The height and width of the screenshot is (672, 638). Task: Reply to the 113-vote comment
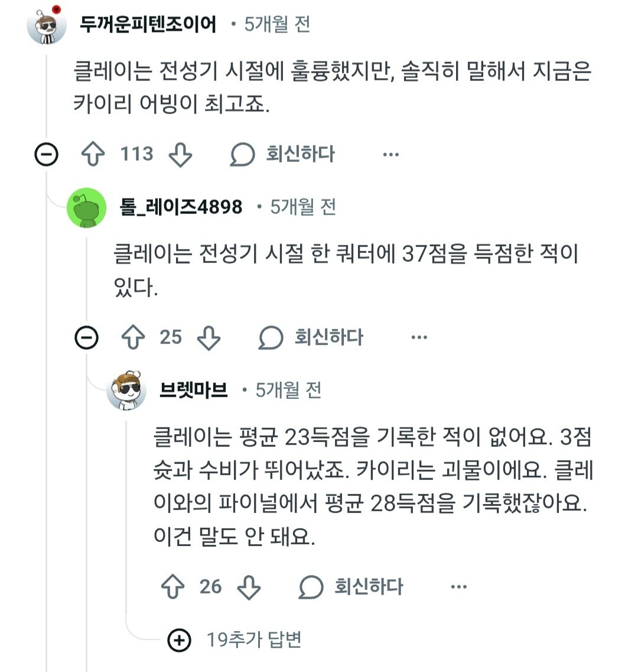[x=282, y=154]
